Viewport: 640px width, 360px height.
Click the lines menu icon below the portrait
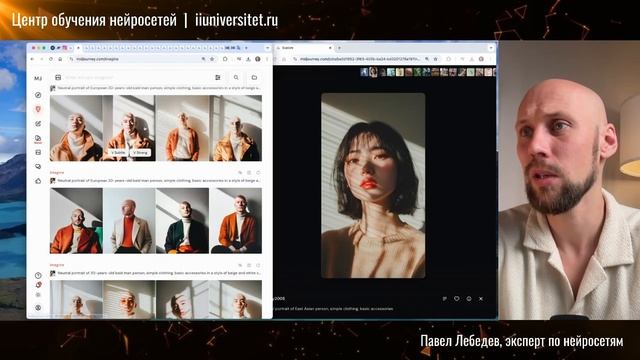(x=444, y=299)
